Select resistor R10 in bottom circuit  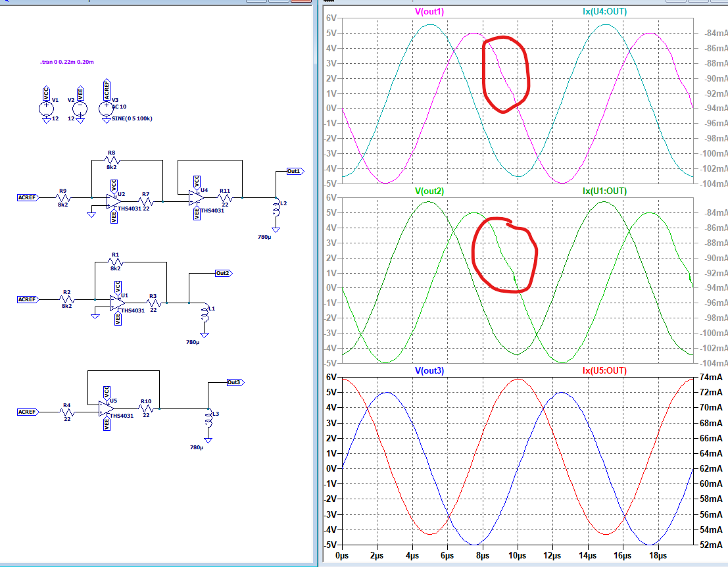[x=146, y=408]
